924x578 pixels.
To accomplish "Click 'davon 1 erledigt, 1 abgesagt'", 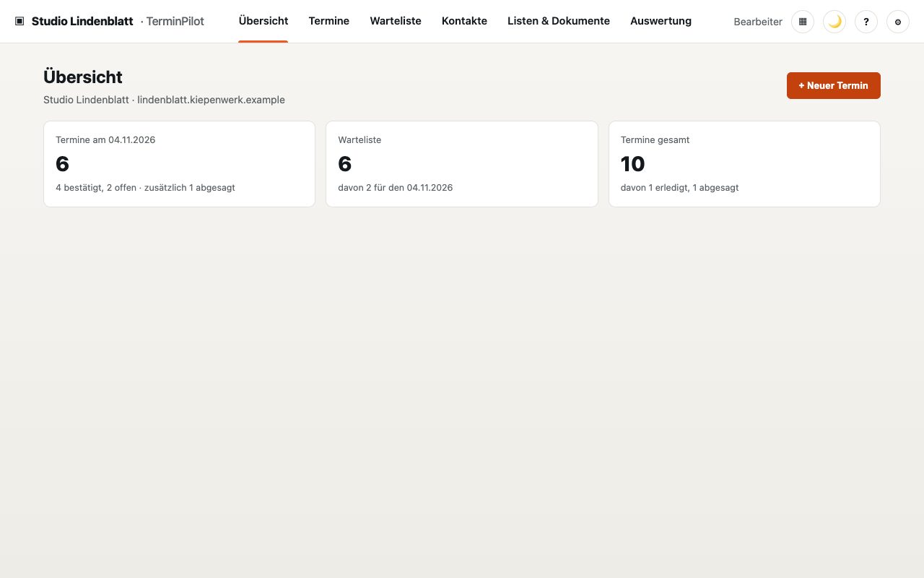I will (x=679, y=187).
